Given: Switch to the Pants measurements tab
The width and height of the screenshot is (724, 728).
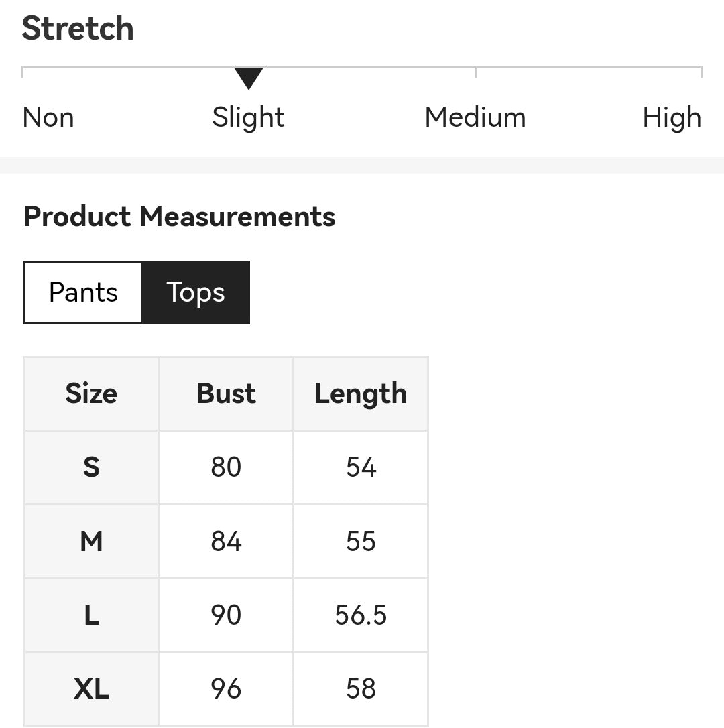Looking at the screenshot, I should [x=83, y=292].
